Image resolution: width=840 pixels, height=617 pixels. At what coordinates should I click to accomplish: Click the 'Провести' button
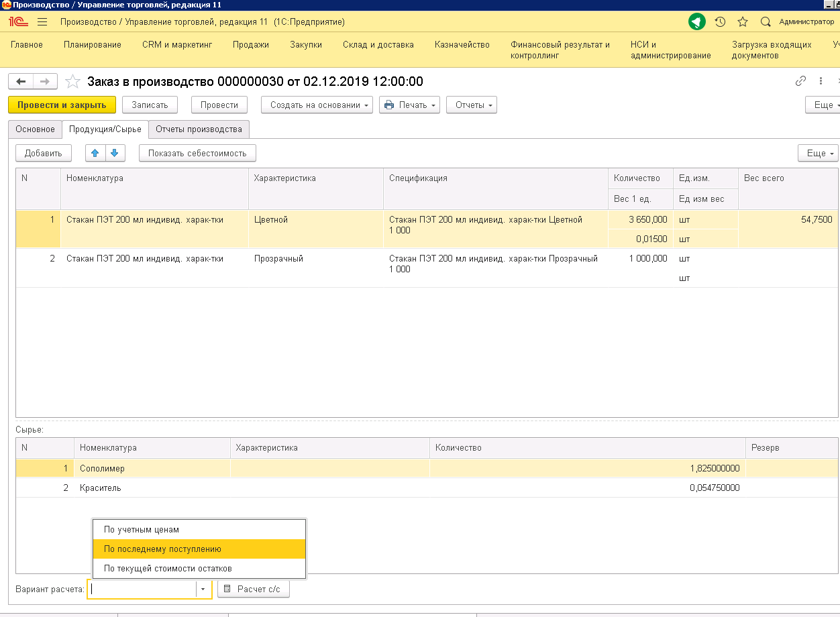[219, 105]
